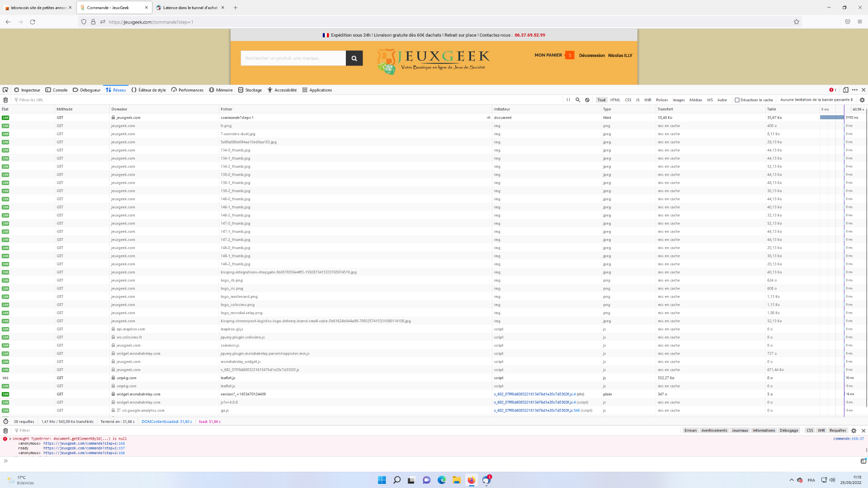Enable Désactiver le cache checkbox
868x488 pixels.
[737, 100]
